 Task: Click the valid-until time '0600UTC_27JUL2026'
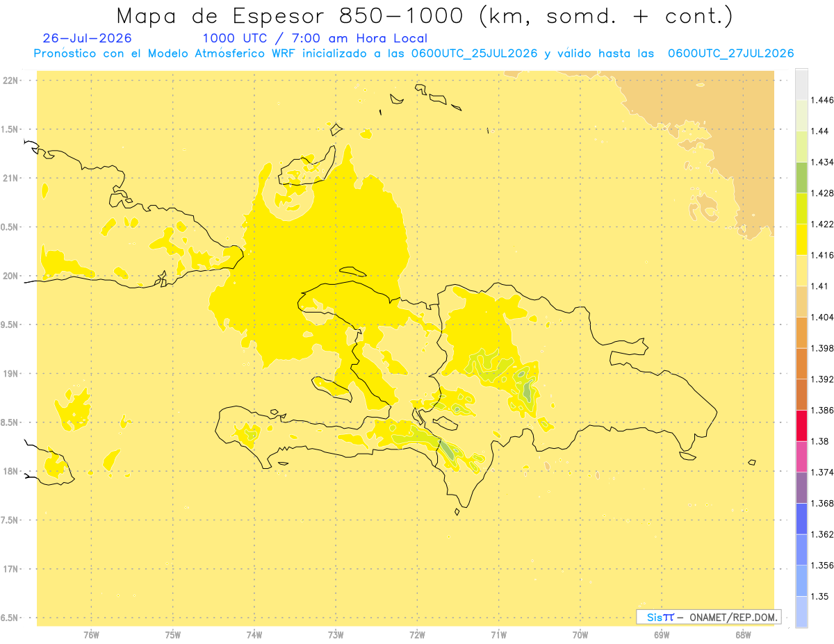pos(730,54)
